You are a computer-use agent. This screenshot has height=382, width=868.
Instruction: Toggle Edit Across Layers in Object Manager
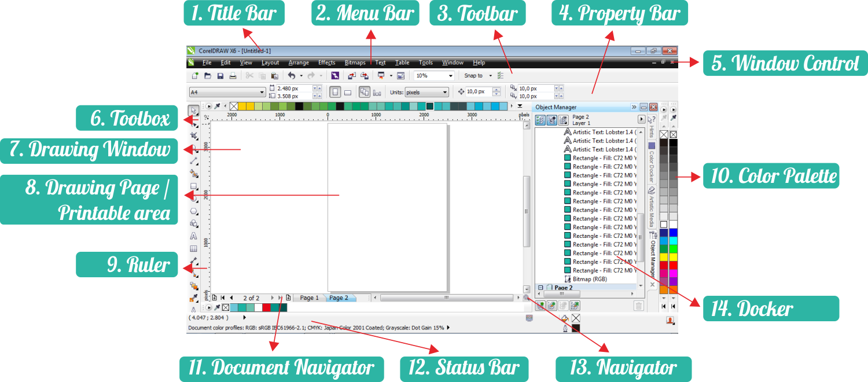tap(552, 119)
